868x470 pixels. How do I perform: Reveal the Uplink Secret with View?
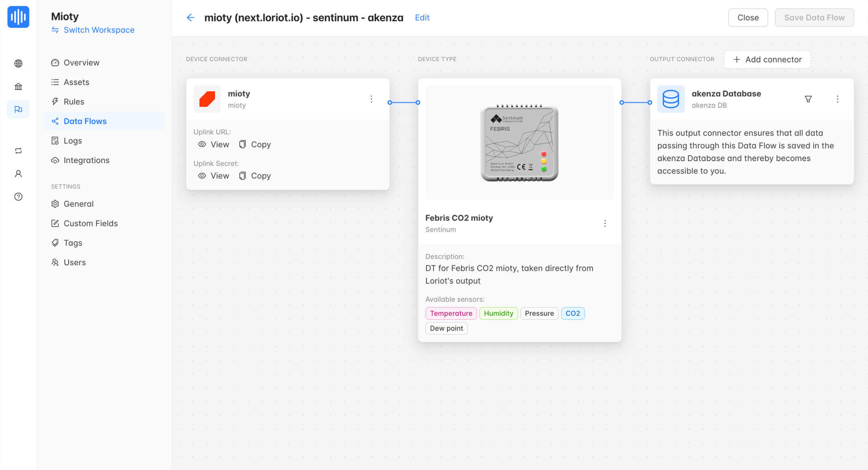coord(214,176)
